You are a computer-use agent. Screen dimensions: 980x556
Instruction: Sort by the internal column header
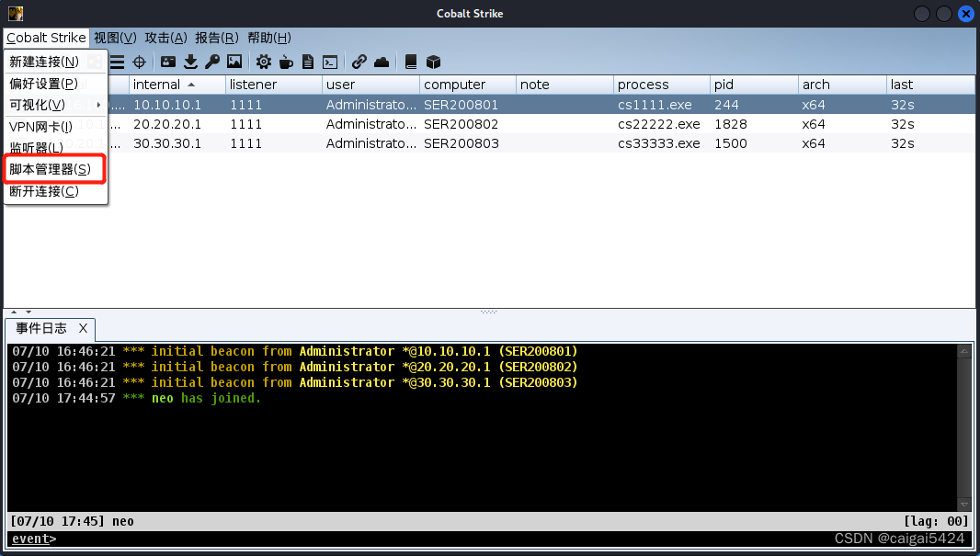click(x=177, y=85)
